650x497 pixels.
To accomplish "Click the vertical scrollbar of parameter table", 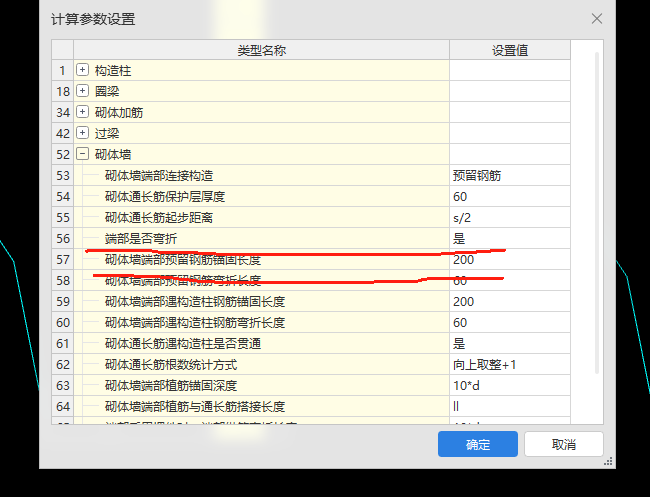I will (597, 212).
